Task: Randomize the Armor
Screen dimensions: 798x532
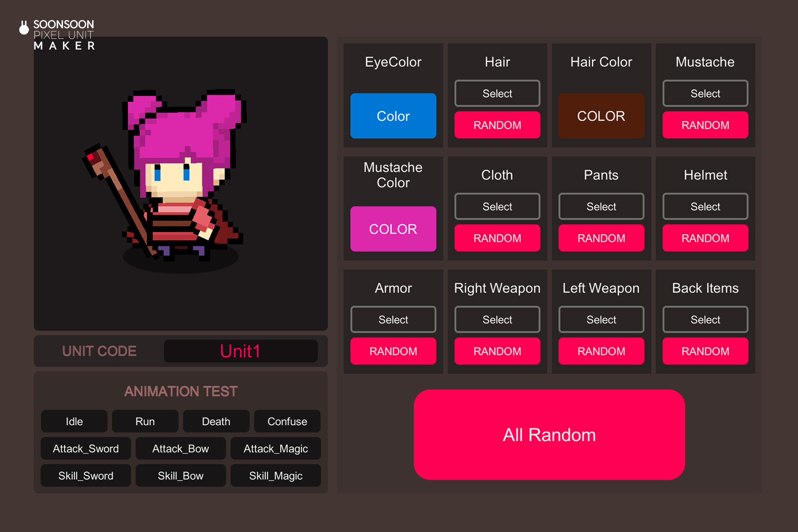Action: 393,351
